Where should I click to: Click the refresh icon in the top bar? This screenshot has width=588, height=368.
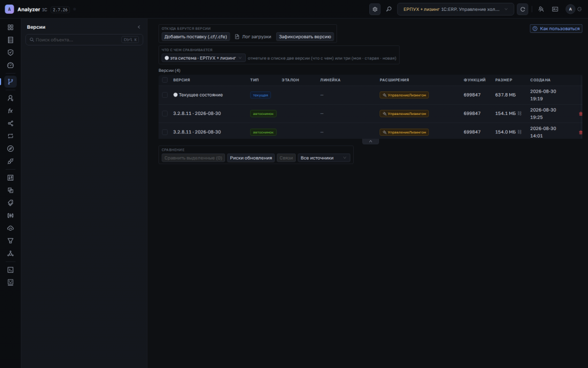click(523, 9)
